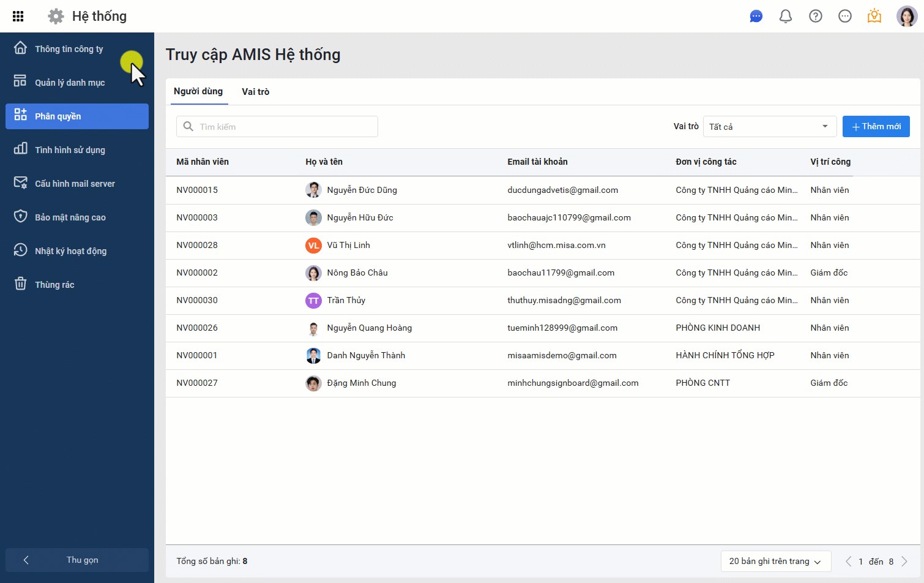This screenshot has height=583, width=924.
Task: Open the user profile avatar
Action: [907, 17]
